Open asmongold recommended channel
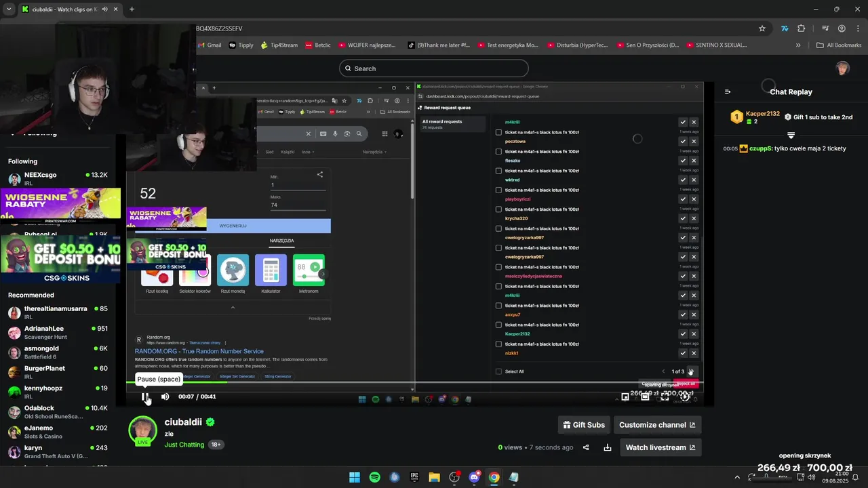Image resolution: width=868 pixels, height=488 pixels. tap(58, 352)
